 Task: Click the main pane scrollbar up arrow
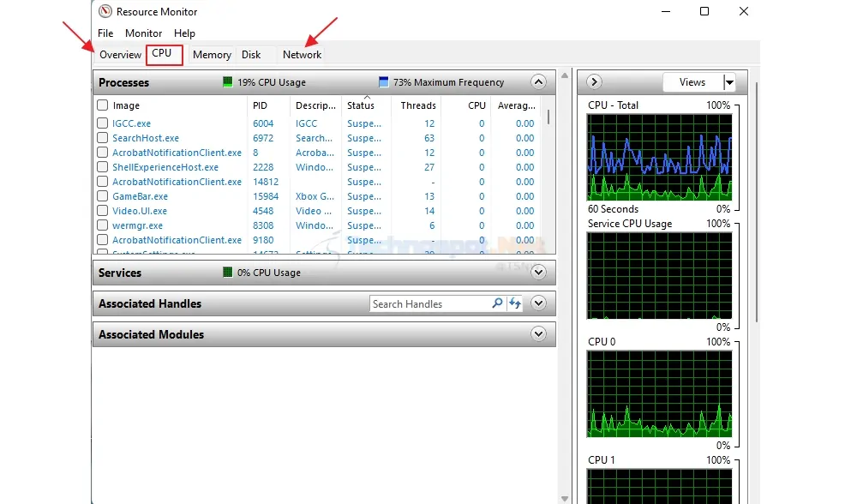coord(565,75)
